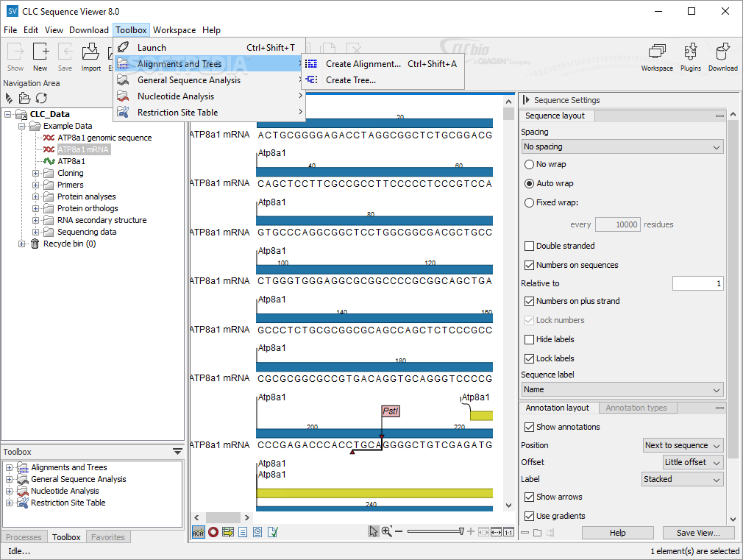Click the minus zoom out button
This screenshot has height=560, width=743.
click(x=399, y=531)
